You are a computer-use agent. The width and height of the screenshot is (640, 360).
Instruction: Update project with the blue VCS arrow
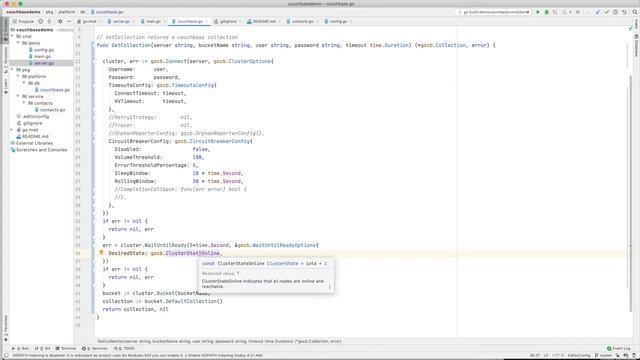click(598, 12)
